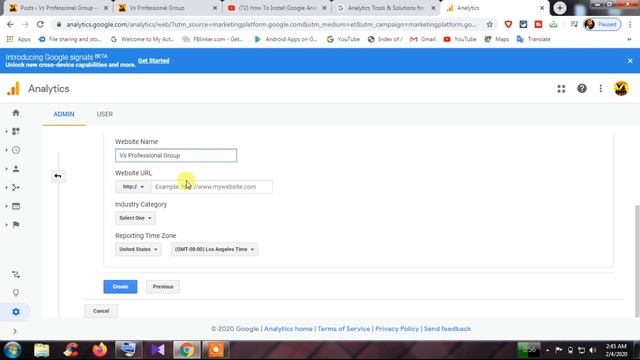
Task: Click the browser reload icon
Action: (x=40, y=24)
